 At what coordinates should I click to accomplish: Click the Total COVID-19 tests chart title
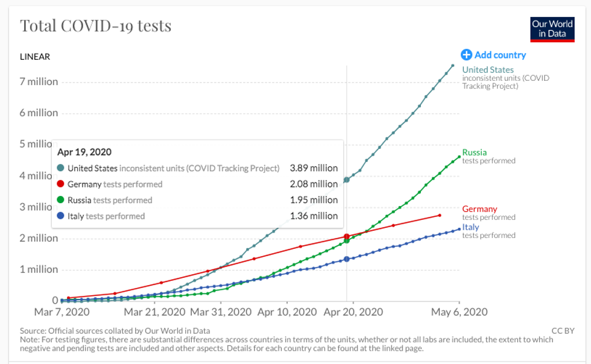click(x=96, y=26)
